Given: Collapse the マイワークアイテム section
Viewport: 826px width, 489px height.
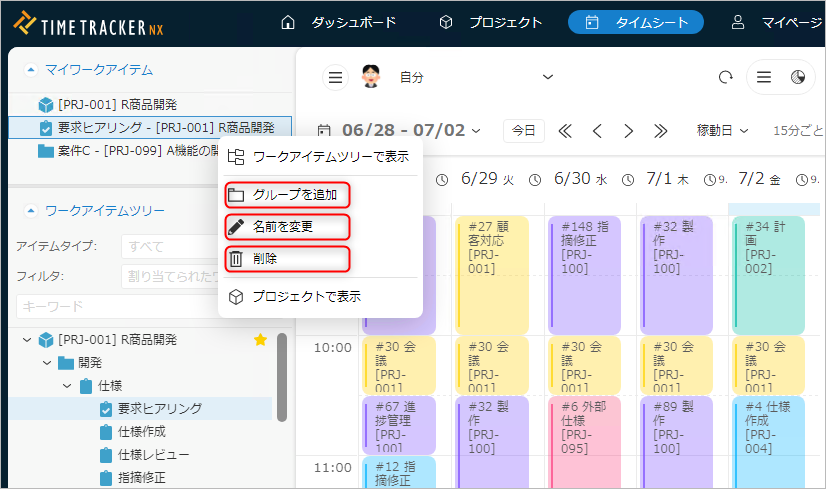Looking at the screenshot, I should [x=30, y=70].
